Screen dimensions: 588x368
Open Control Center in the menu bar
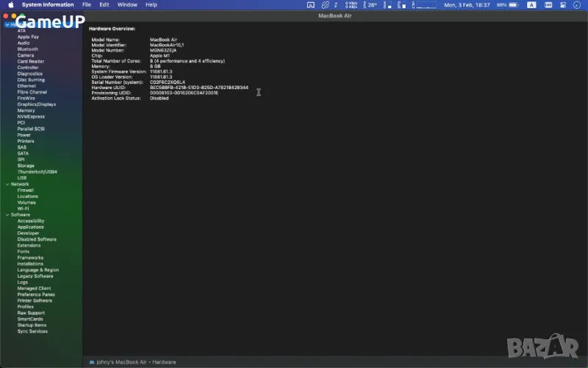pyautogui.click(x=564, y=4)
